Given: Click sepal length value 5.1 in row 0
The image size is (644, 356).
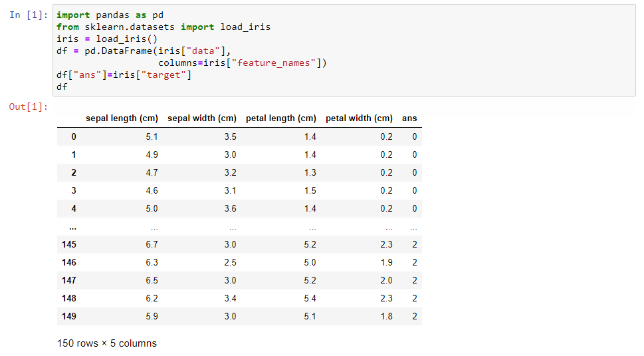Looking at the screenshot, I should 152,137.
